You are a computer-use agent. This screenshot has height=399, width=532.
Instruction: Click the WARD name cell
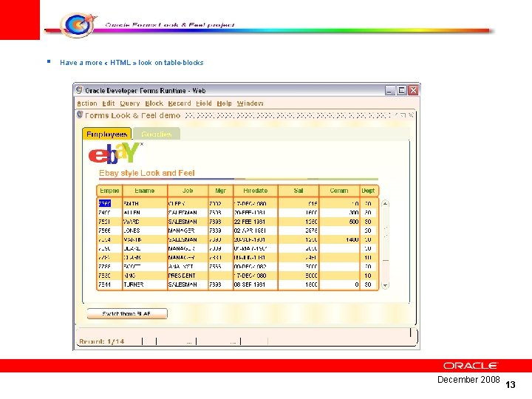[x=145, y=222]
